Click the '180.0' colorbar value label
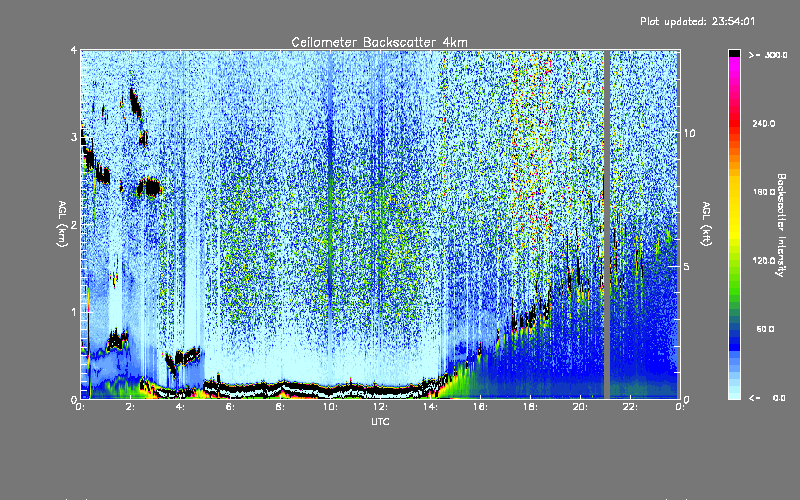This screenshot has height=500, width=800. click(764, 192)
